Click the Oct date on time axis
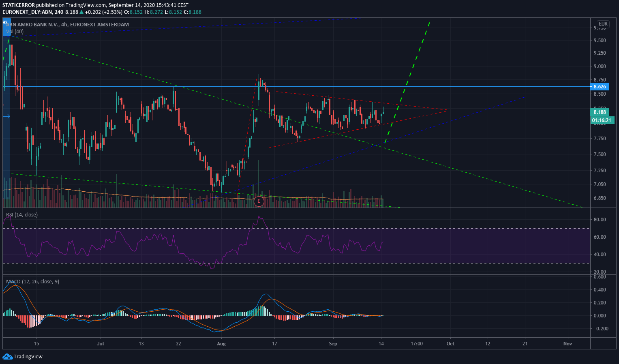 tap(450, 344)
